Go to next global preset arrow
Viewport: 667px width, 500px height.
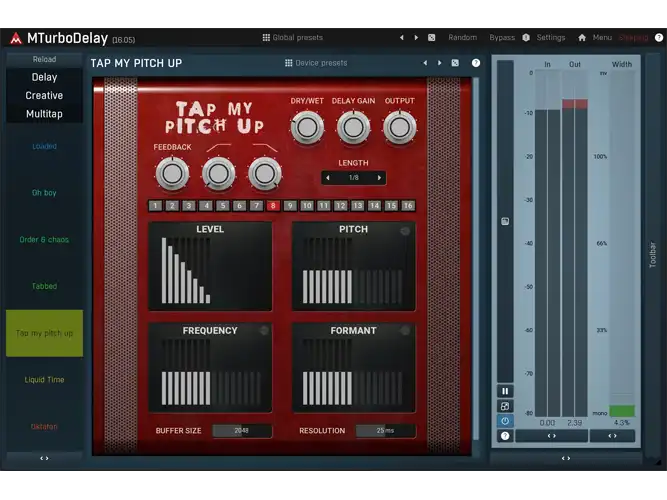click(x=416, y=37)
